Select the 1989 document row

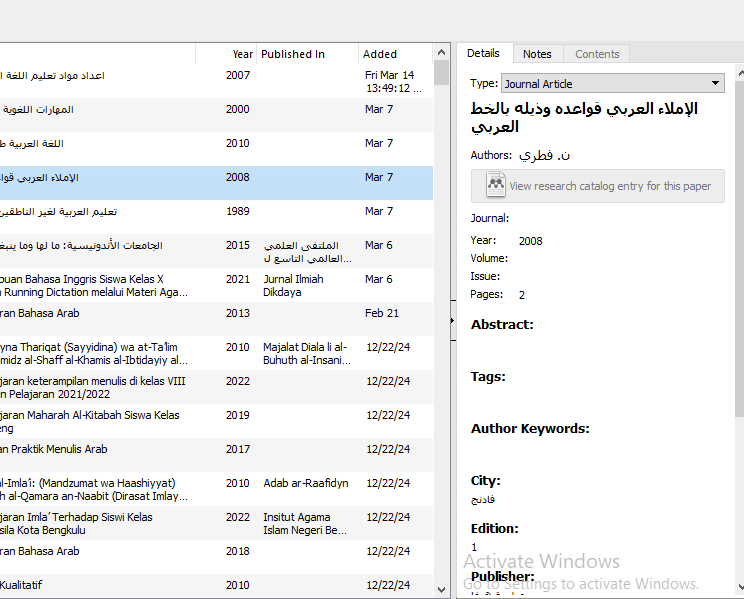coord(200,217)
